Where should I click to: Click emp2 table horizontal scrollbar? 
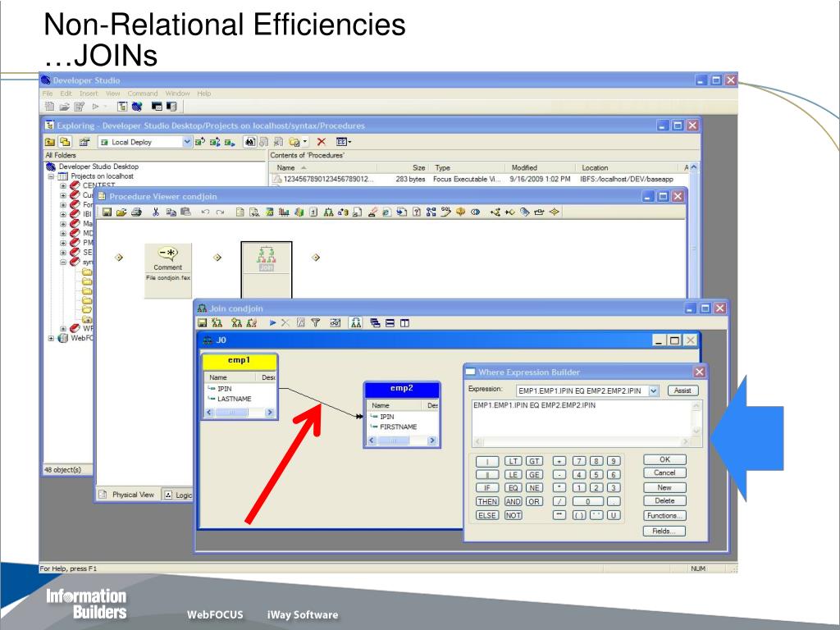pos(402,441)
